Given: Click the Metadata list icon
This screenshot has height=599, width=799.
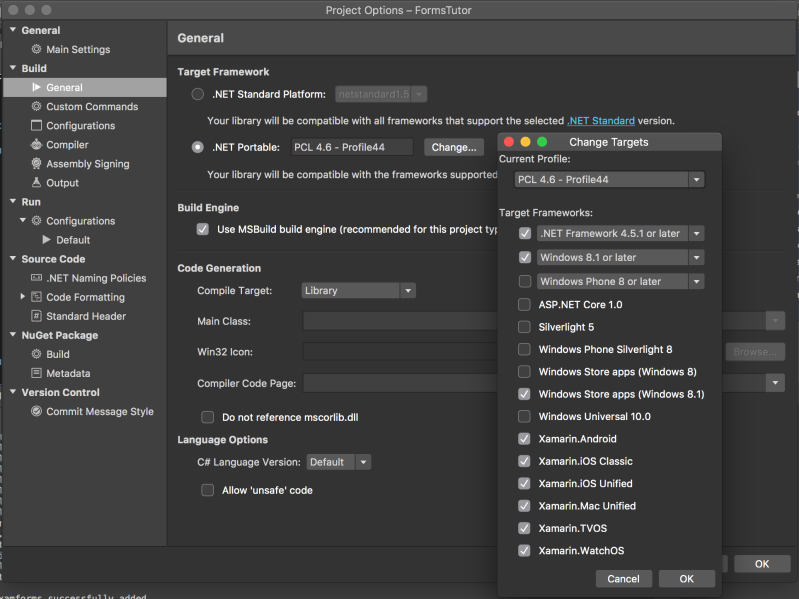Looking at the screenshot, I should pyautogui.click(x=36, y=373).
